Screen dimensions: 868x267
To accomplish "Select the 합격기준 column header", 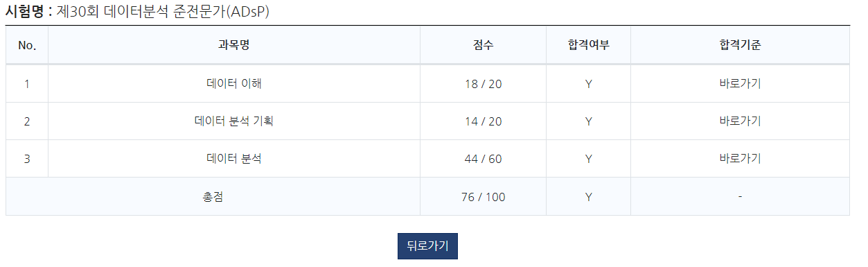I will click(x=740, y=45).
